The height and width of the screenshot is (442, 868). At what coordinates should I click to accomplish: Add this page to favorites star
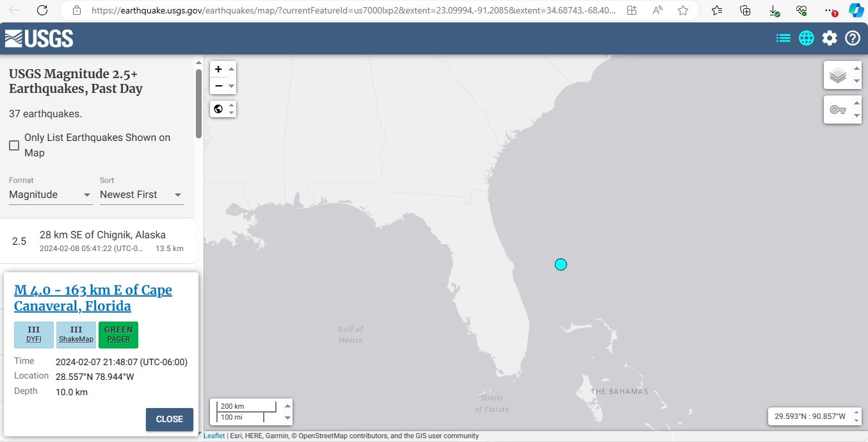pyautogui.click(x=683, y=10)
